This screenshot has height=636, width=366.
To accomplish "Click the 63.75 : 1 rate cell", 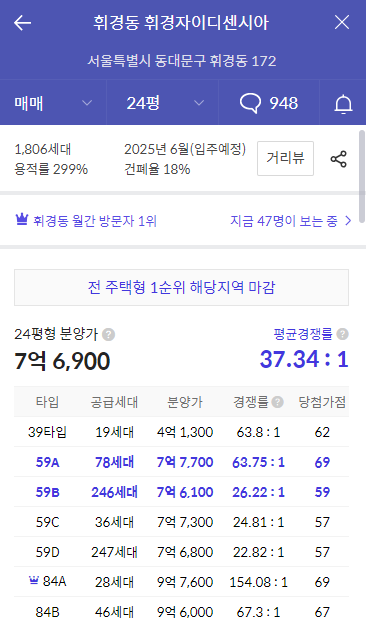I will coord(258,462).
